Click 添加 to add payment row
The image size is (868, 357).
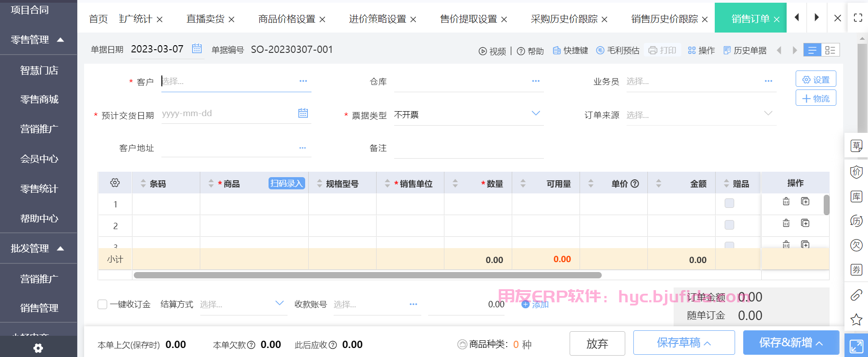point(535,304)
